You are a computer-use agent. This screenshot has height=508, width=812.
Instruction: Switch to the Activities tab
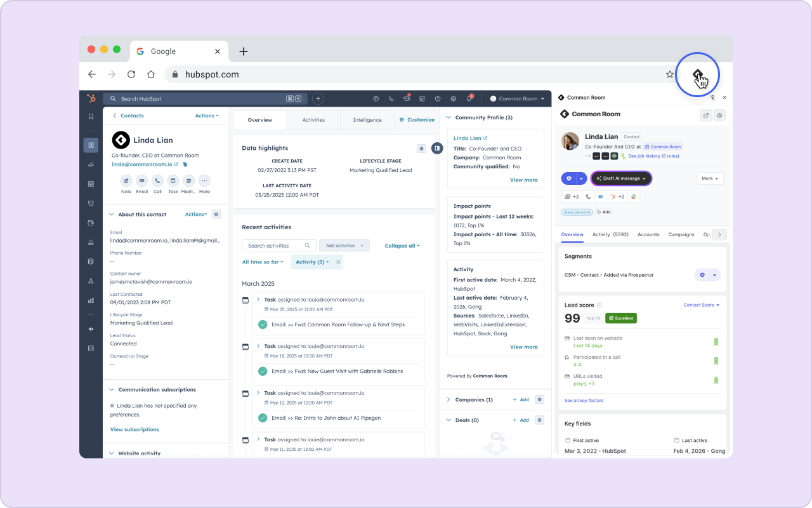[313, 120]
